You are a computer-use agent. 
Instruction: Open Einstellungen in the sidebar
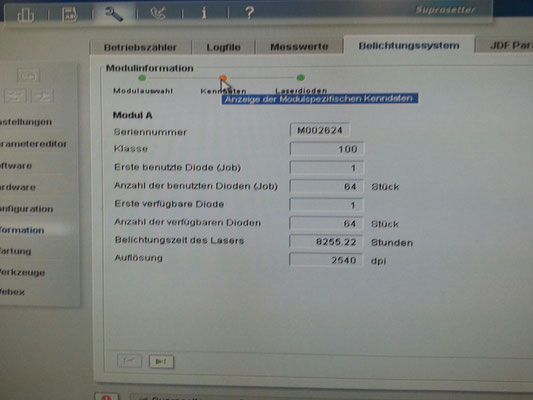(27, 122)
